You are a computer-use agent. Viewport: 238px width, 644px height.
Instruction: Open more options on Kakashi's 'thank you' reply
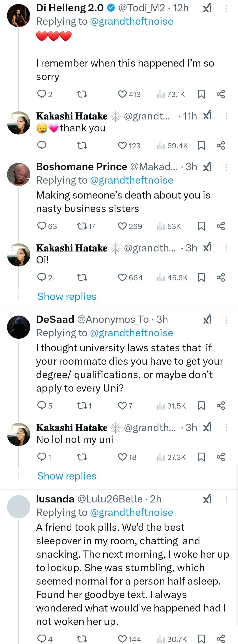(226, 116)
